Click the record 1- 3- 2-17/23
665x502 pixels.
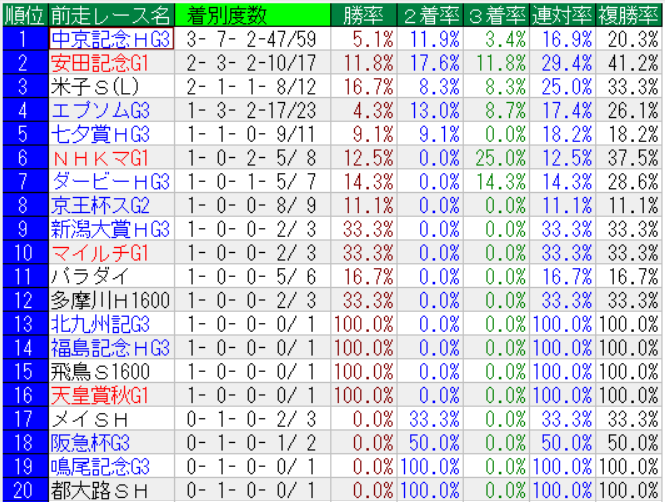[251, 111]
